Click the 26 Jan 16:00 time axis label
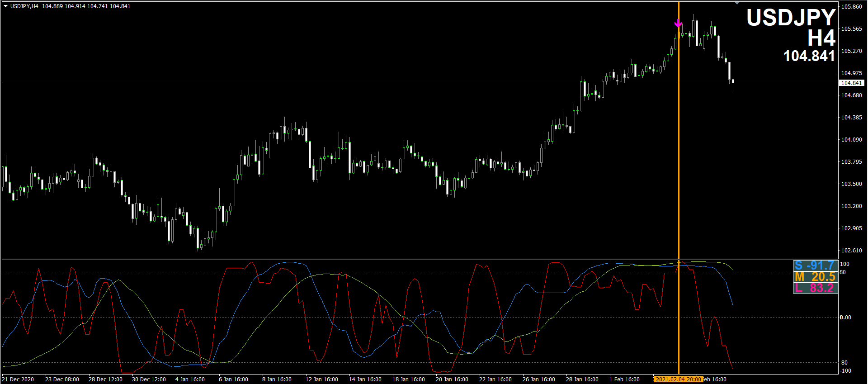868x384 pixels. point(539,379)
